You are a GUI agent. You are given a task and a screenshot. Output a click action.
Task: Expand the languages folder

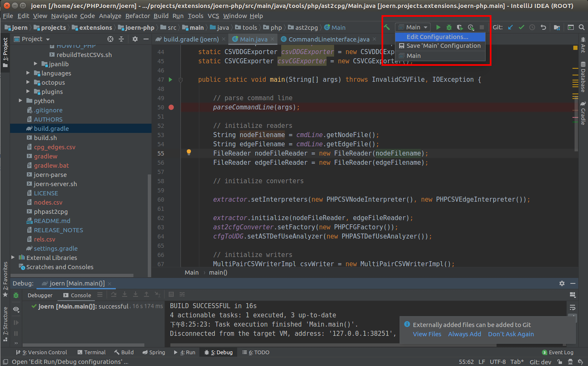coord(28,73)
